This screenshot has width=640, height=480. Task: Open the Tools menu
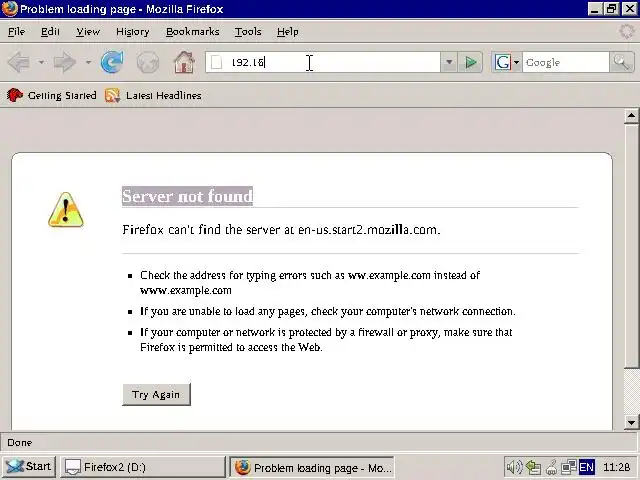[248, 31]
